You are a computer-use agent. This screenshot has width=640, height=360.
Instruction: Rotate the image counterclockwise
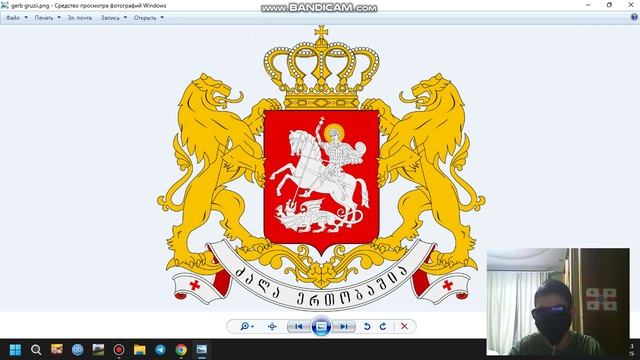click(367, 326)
